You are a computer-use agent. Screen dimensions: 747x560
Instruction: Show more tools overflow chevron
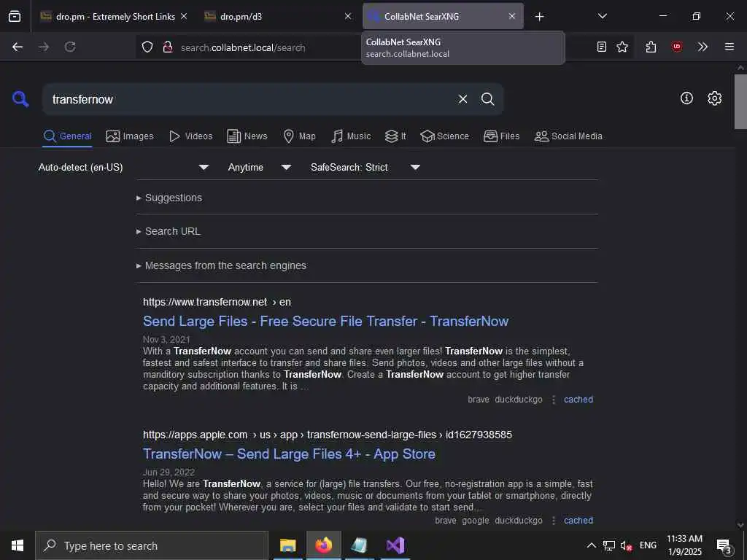703,47
